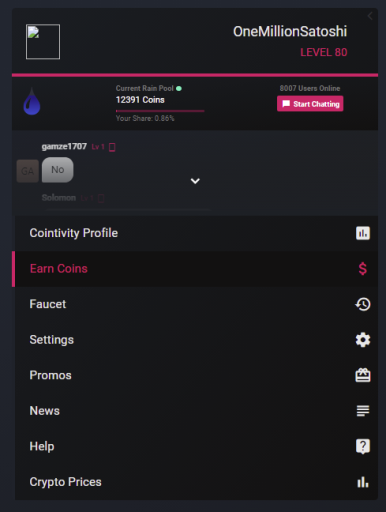
Task: Click gamze1707's "No" chat message
Action: [58, 170]
